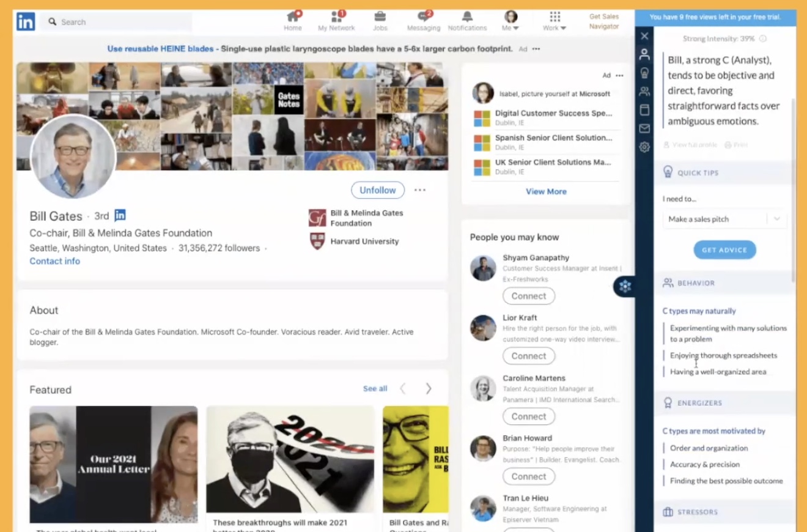Image resolution: width=807 pixels, height=532 pixels.
Task: Select the notebook icon in sidebar
Action: [644, 110]
